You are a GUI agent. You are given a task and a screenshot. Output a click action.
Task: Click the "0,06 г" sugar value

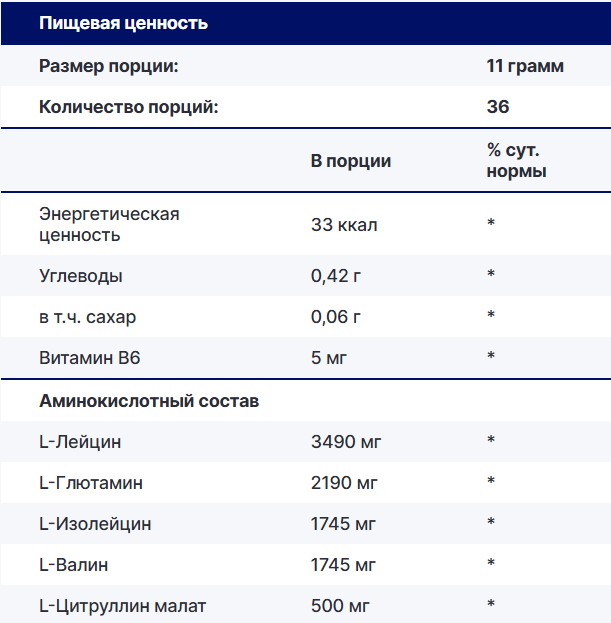336,316
